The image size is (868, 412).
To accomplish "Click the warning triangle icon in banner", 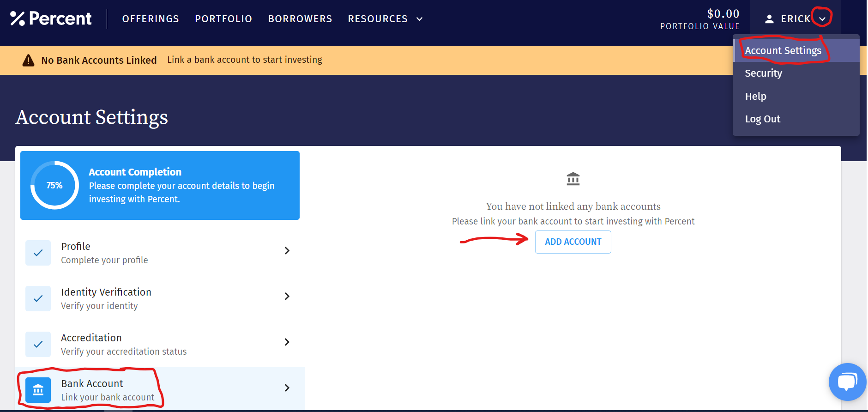I will coord(29,60).
